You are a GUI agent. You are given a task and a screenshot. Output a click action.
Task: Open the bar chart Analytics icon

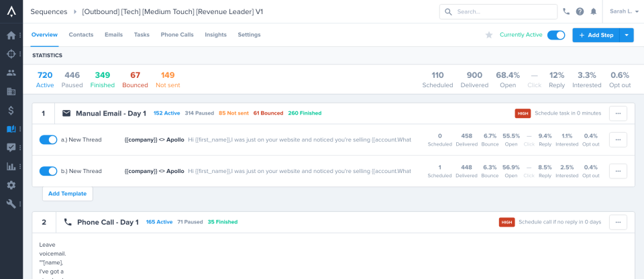point(11,166)
